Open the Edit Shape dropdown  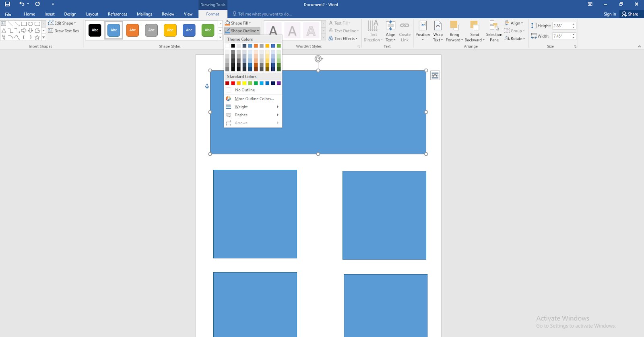(62, 23)
